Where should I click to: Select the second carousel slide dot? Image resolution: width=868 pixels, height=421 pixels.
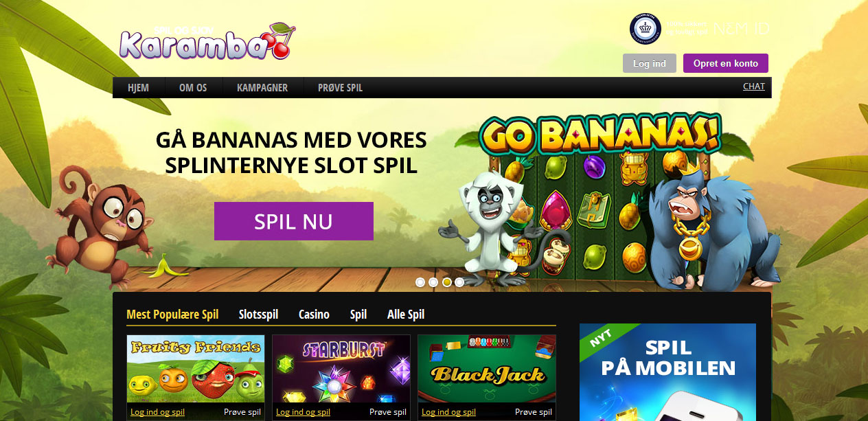coord(433,282)
